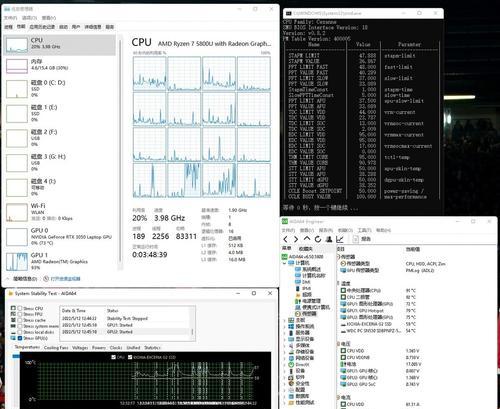Select 磁盘 0 (C: D:) in Task Manager
This screenshot has width=500, height=409.
59,89
